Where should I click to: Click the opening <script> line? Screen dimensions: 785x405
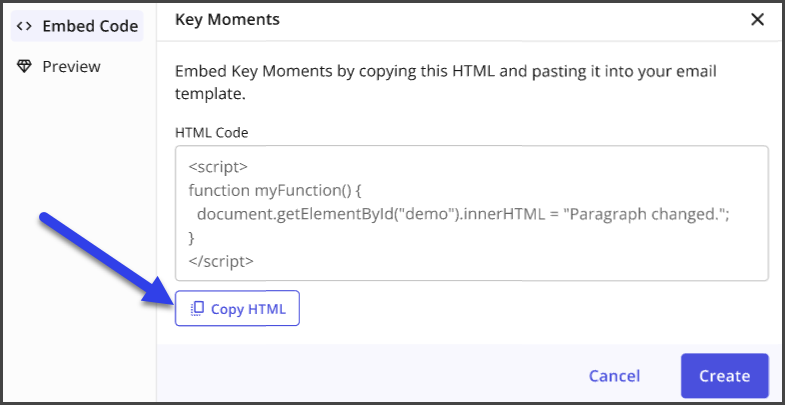pos(218,167)
